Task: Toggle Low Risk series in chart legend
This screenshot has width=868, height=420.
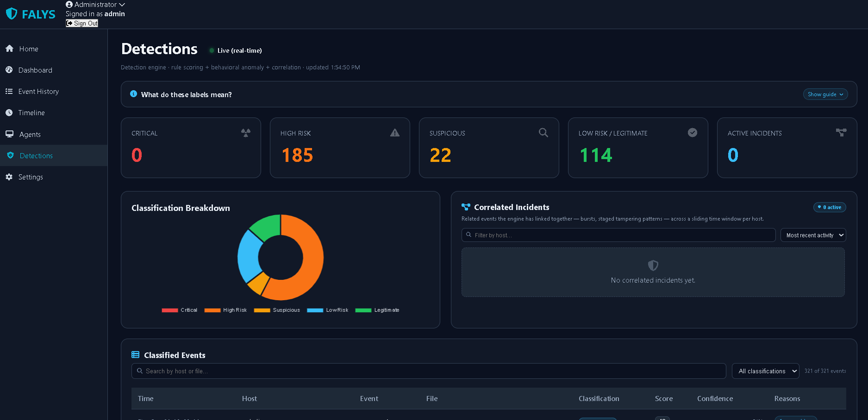Action: (x=328, y=310)
